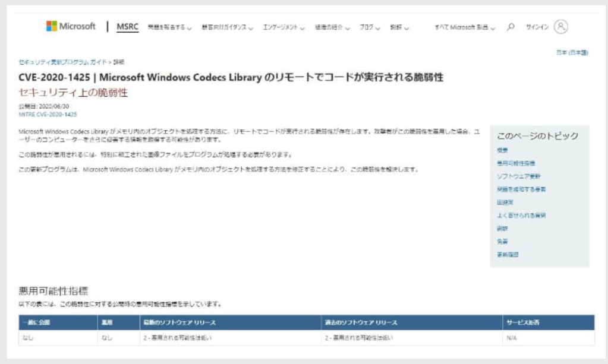Click the 最新のソフトウェア リリース column header
The image size is (608, 364).
tap(179, 322)
